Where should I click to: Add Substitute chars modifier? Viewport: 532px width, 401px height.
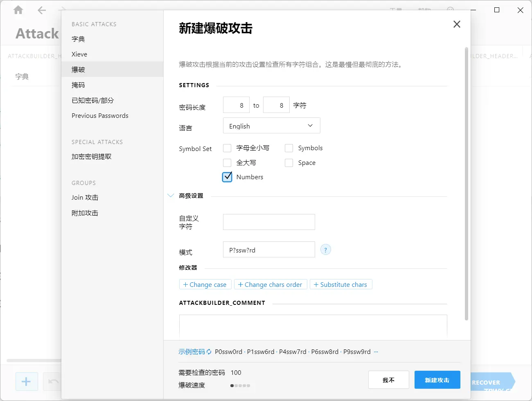341,284
